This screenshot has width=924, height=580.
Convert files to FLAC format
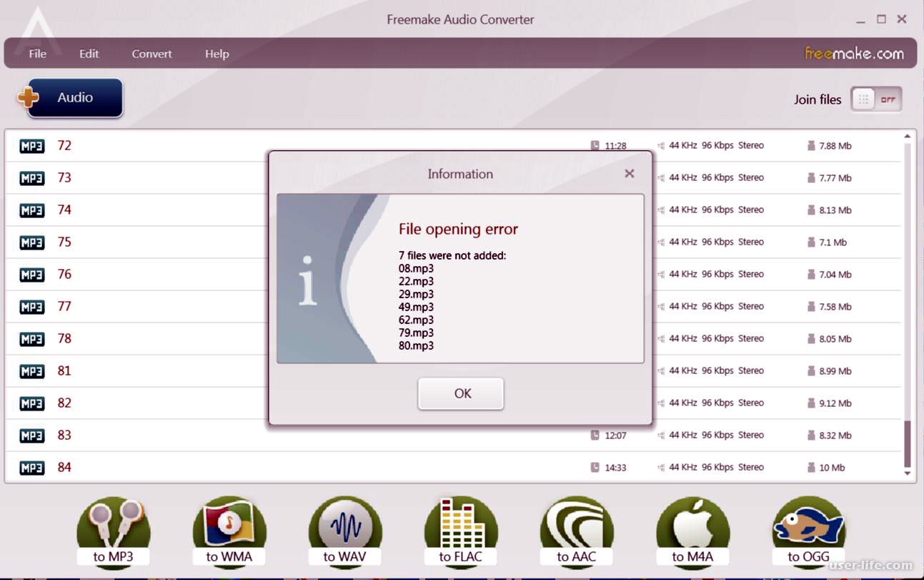[x=460, y=531]
